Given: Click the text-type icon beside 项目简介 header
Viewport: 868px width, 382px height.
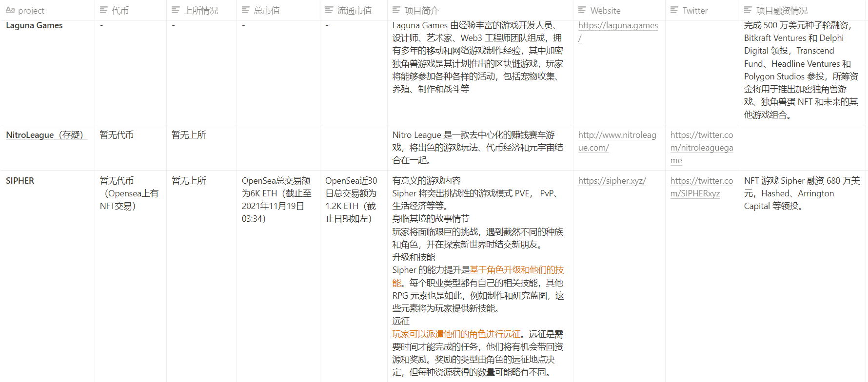Looking at the screenshot, I should (396, 10).
